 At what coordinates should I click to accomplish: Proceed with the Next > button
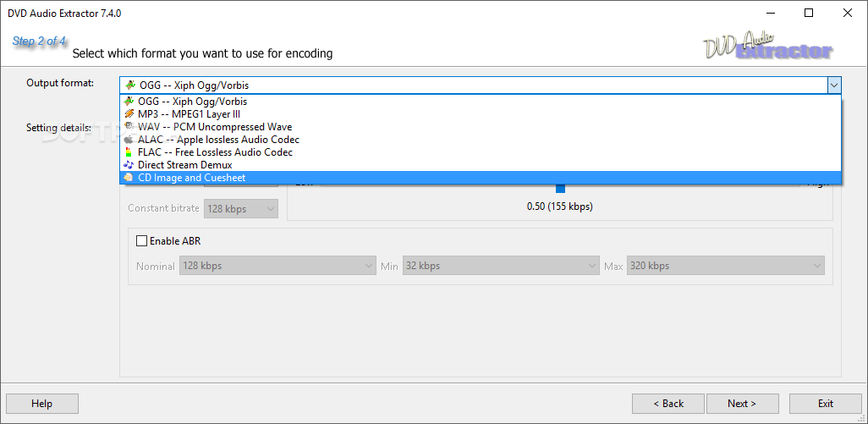(742, 404)
